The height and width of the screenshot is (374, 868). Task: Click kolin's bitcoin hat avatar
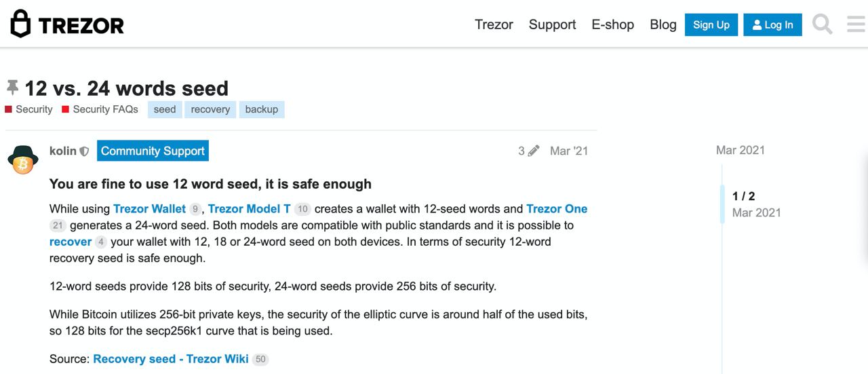click(x=23, y=160)
